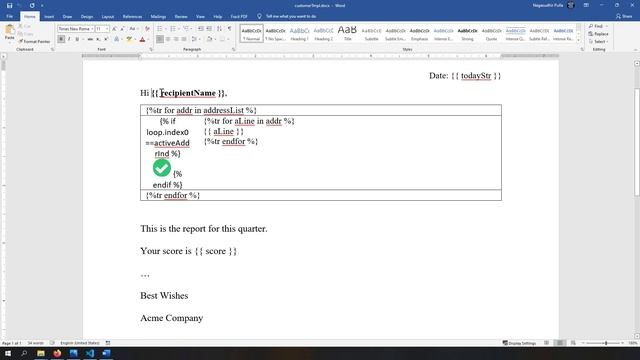Click Increase Indent icon
This screenshot has width=640, height=360.
(209, 29)
